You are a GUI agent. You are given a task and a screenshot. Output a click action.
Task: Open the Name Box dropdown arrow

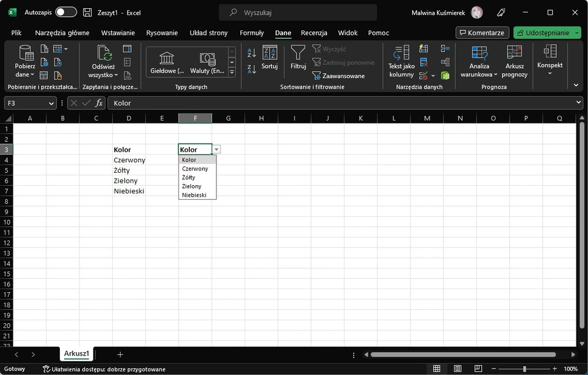point(51,103)
